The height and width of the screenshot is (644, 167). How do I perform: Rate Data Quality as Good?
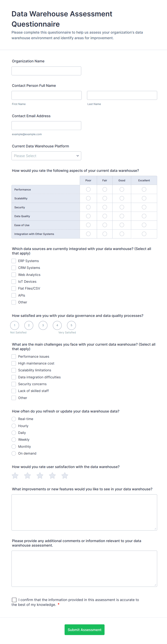click(x=122, y=216)
